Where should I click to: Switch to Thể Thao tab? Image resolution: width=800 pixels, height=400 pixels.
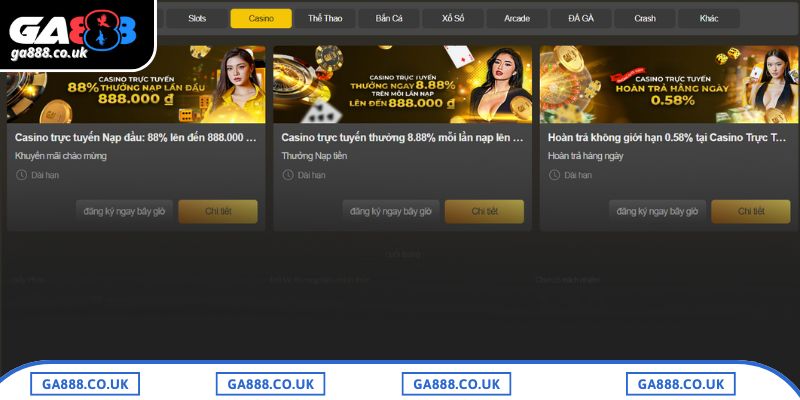(325, 18)
